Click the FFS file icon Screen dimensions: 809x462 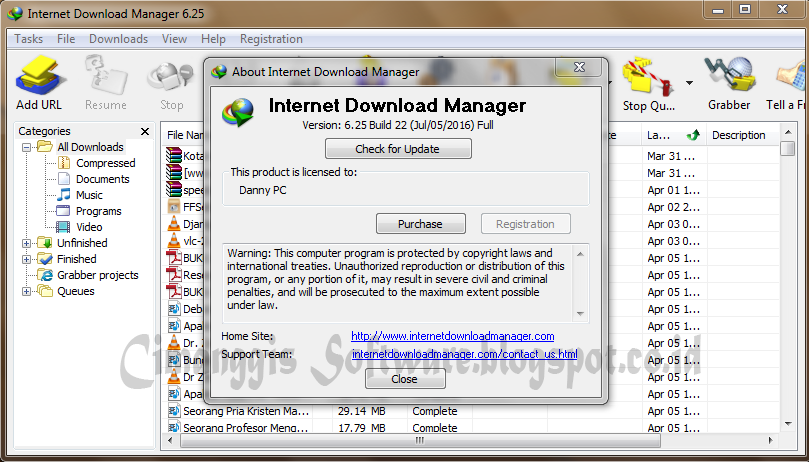click(174, 206)
